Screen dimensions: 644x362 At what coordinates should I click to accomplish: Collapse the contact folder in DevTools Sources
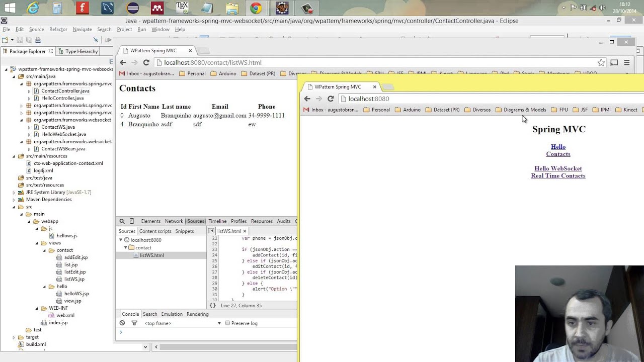[126, 248]
